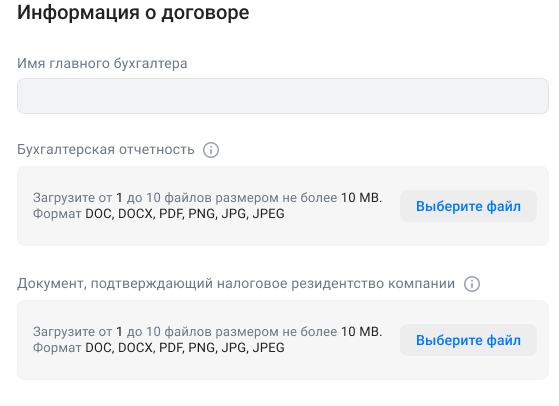Viewport: 559px width, 406px height.
Task: Click the 10 MB limit in Бухгалтерская отчетность box
Action: coord(361,197)
